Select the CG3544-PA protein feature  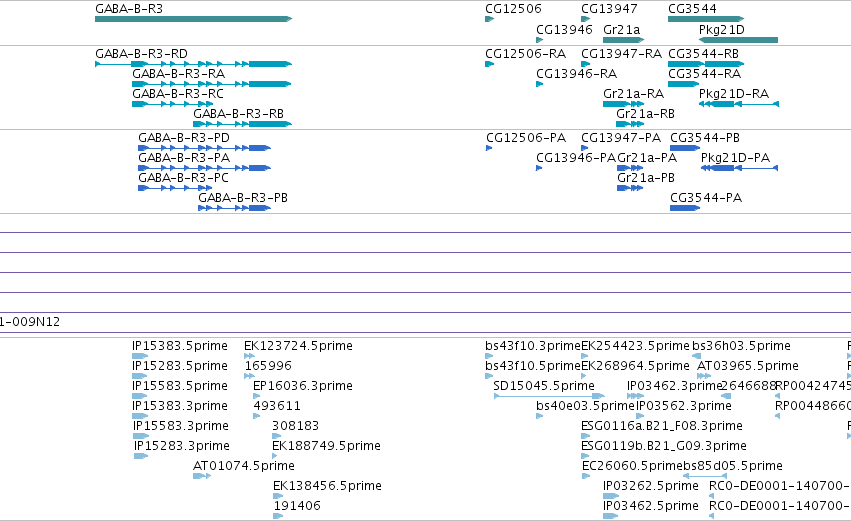[x=685, y=208]
